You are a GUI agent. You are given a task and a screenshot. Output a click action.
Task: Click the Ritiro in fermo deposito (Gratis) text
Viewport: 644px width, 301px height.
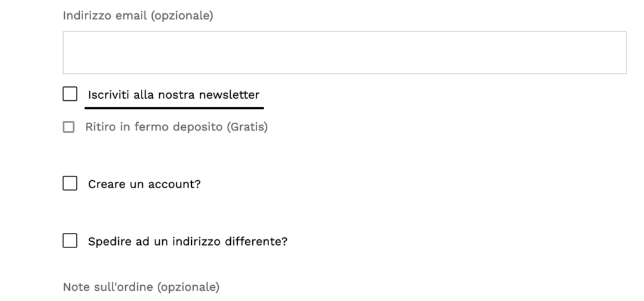[176, 127]
